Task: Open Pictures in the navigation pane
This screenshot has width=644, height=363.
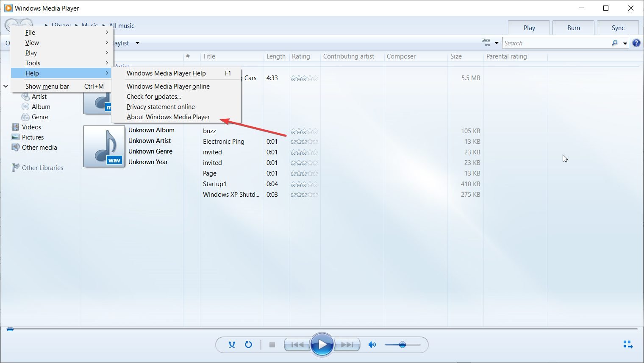Action: pos(33,137)
